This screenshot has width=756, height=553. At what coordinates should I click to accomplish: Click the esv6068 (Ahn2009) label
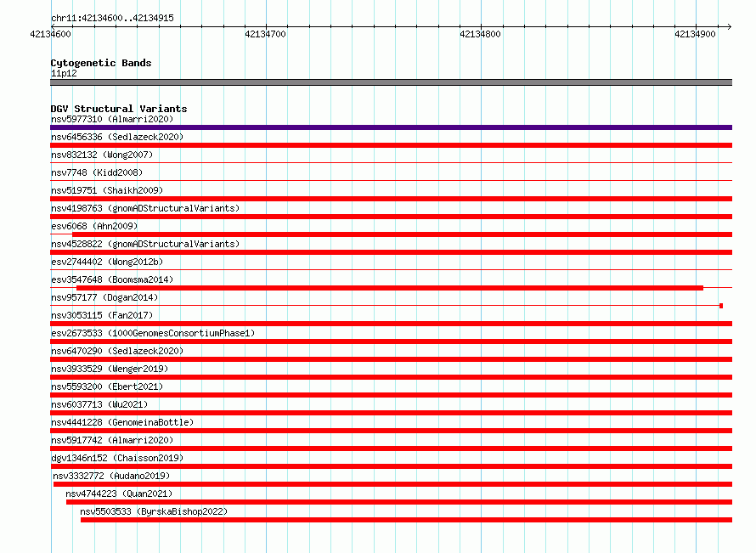[x=94, y=226]
